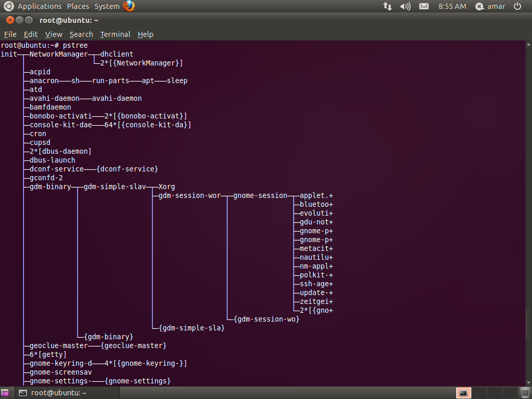This screenshot has width=532, height=399.
Task: Expand the View menu
Action: point(54,34)
